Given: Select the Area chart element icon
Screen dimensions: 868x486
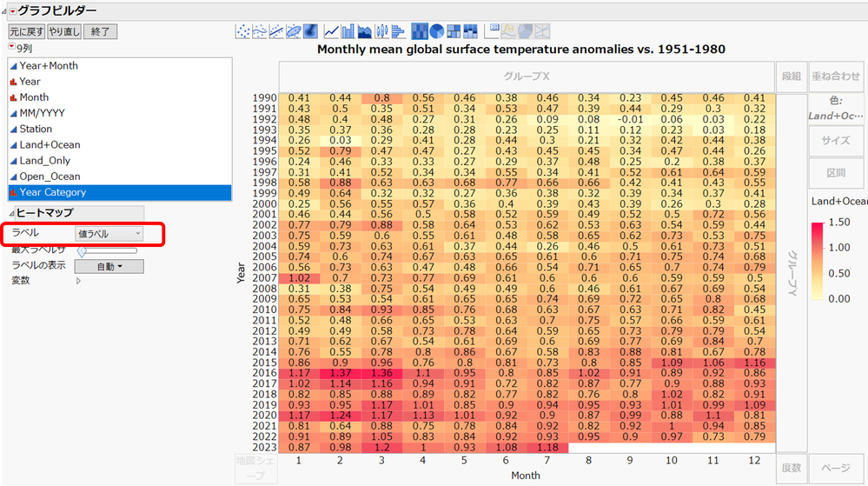Looking at the screenshot, I should pyautogui.click(x=365, y=31).
